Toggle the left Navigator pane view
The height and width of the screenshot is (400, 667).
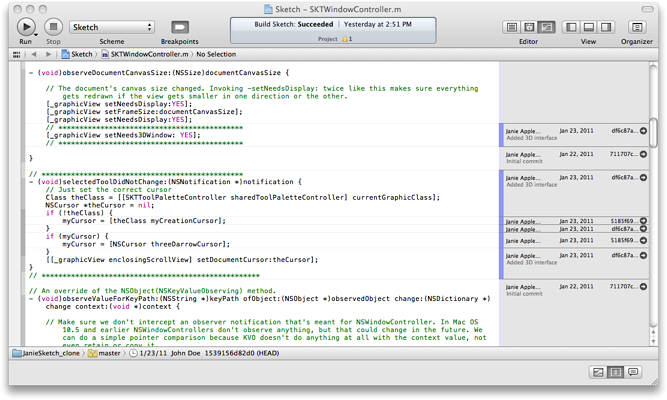point(573,27)
